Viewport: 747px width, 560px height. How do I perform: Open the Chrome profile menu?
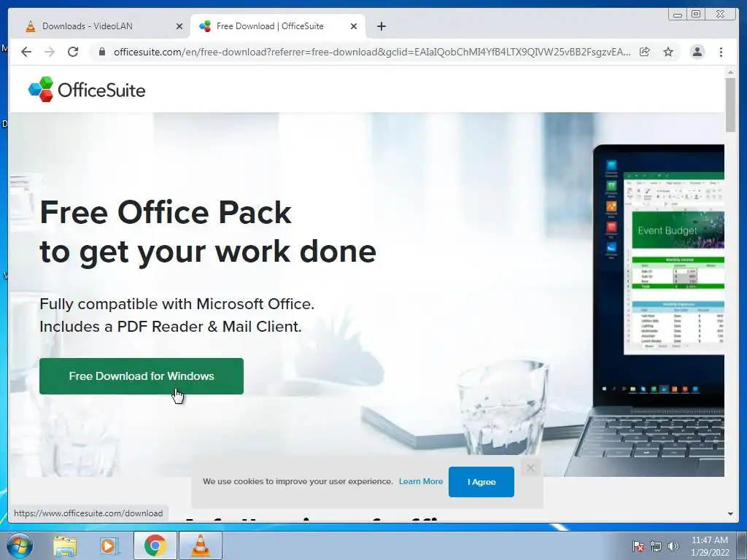tap(697, 52)
